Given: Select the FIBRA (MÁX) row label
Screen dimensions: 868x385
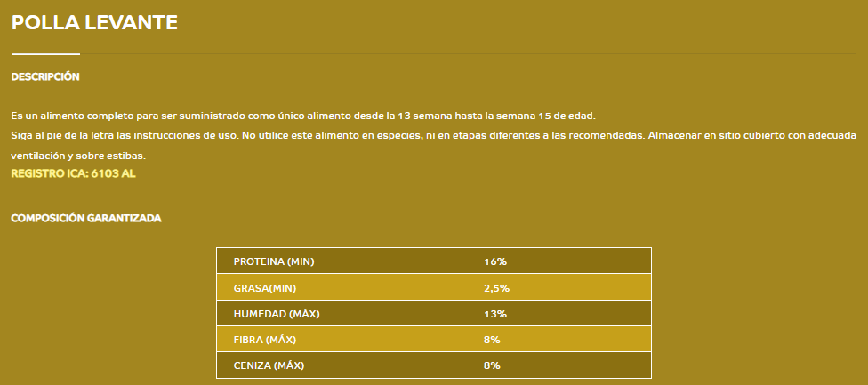Looking at the screenshot, I should pyautogui.click(x=265, y=340).
